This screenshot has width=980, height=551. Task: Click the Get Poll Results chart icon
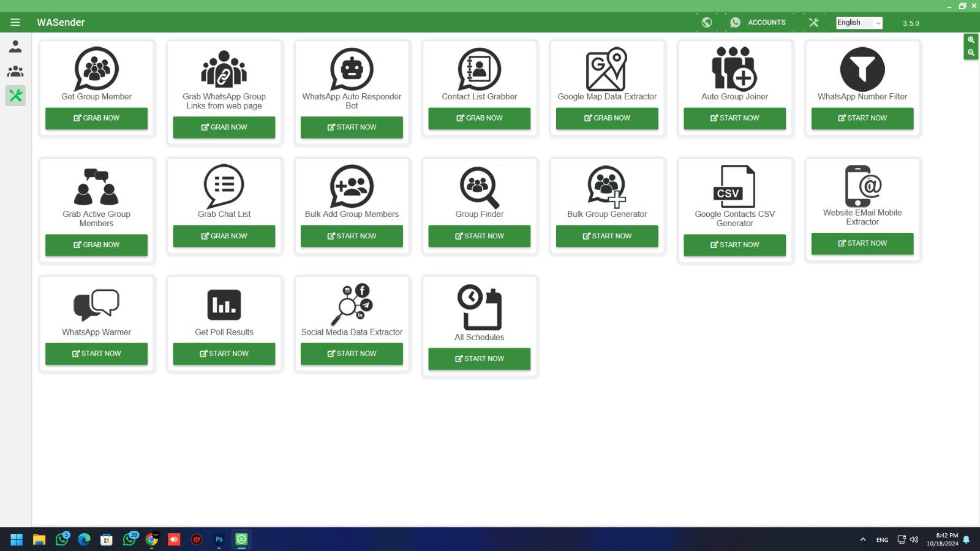click(224, 305)
